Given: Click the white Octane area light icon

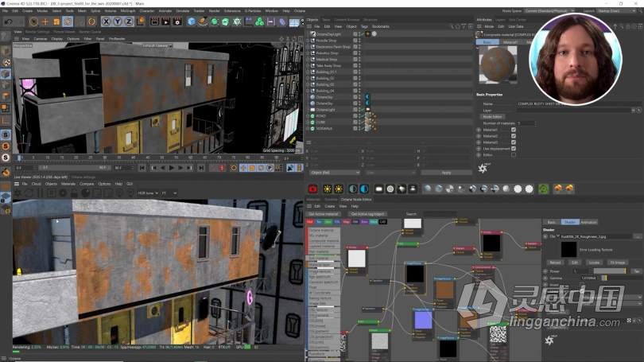Looking at the screenshot, I should [378, 189].
